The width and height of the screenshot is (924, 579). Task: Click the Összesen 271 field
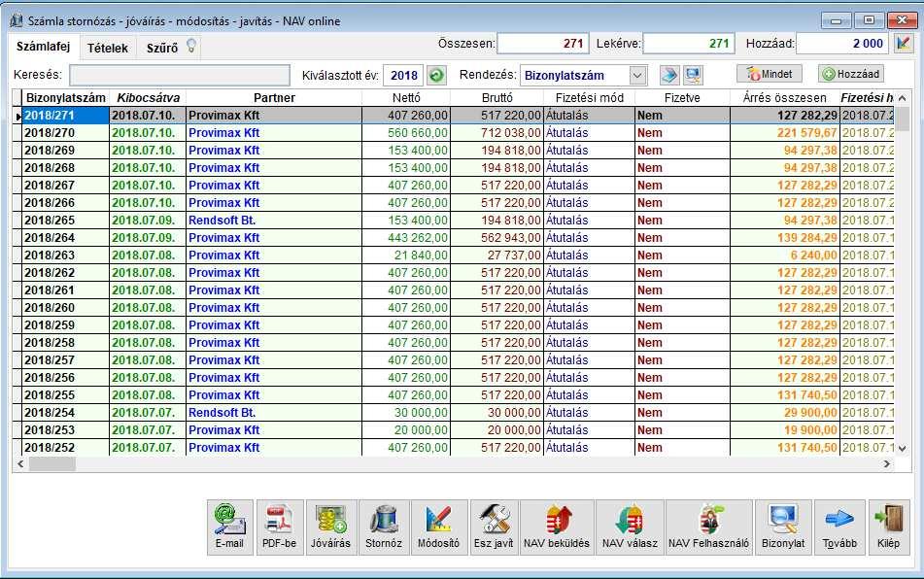[x=543, y=44]
